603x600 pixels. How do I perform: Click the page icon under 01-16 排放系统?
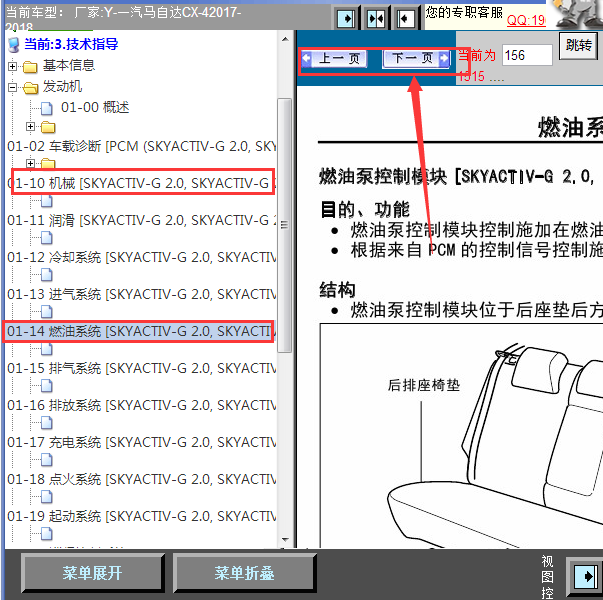47,423
